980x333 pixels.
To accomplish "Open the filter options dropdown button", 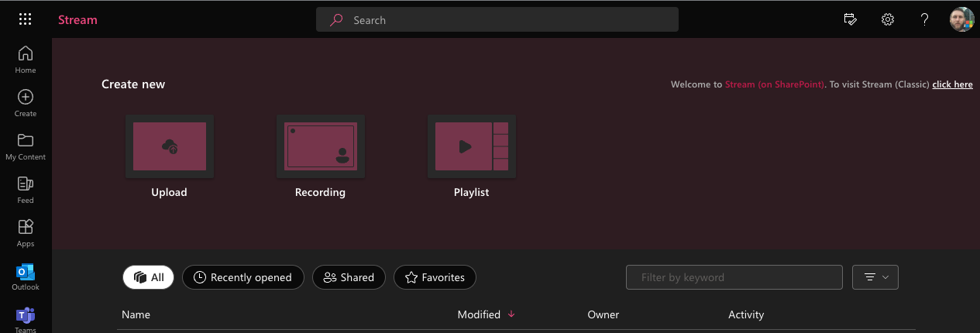I will click(x=875, y=277).
